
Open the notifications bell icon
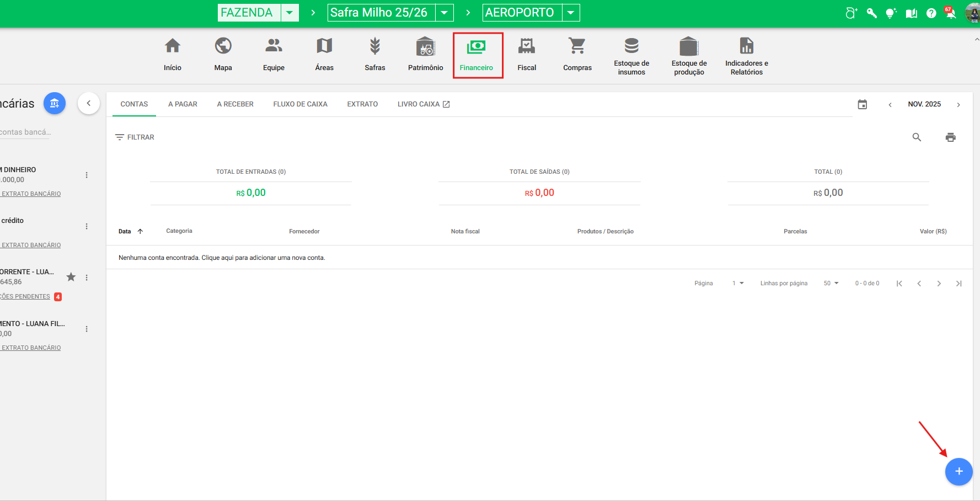[950, 13]
